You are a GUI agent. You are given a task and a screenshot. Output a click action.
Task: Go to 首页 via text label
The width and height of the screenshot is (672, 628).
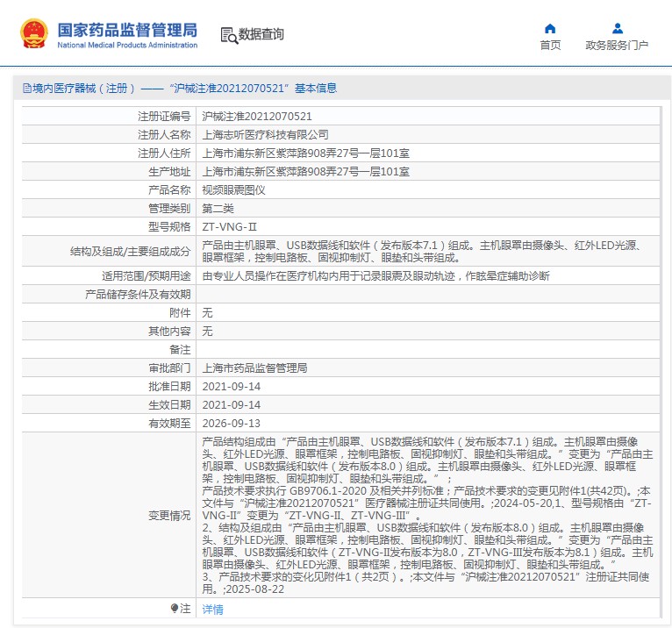pos(550,46)
